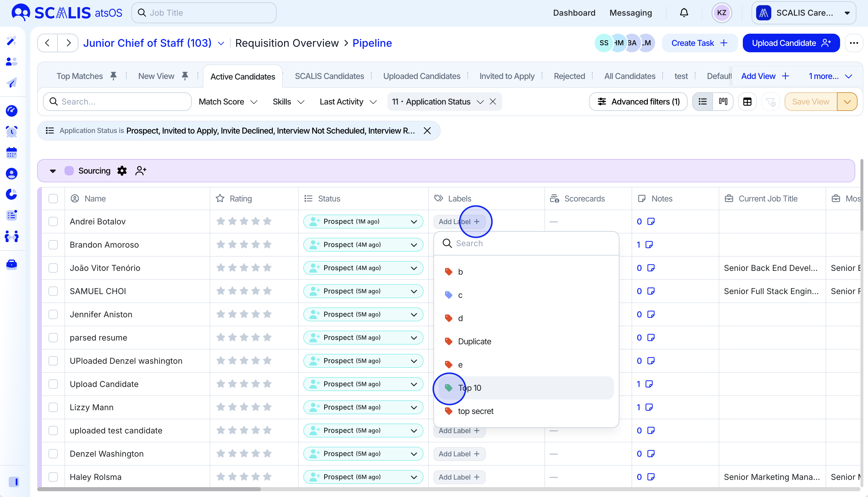The height and width of the screenshot is (497, 868).
Task: Open notes icon for Andrei Botalov
Action: click(x=651, y=222)
